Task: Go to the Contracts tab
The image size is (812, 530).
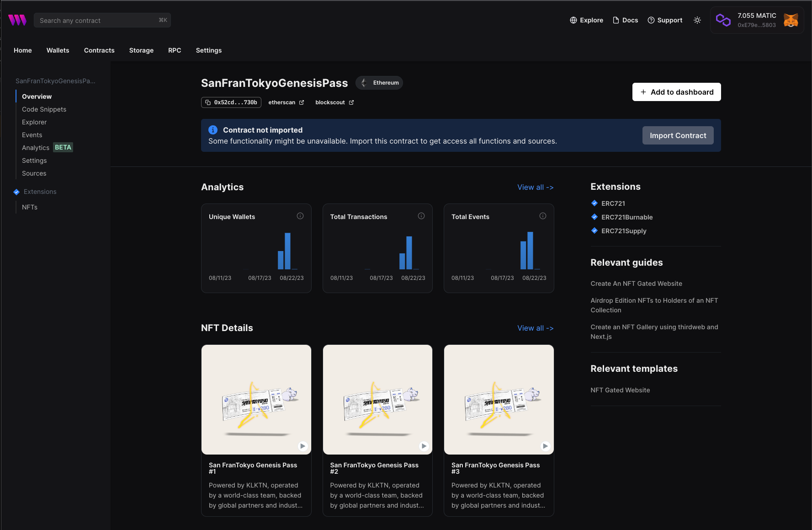Action: [x=99, y=50]
